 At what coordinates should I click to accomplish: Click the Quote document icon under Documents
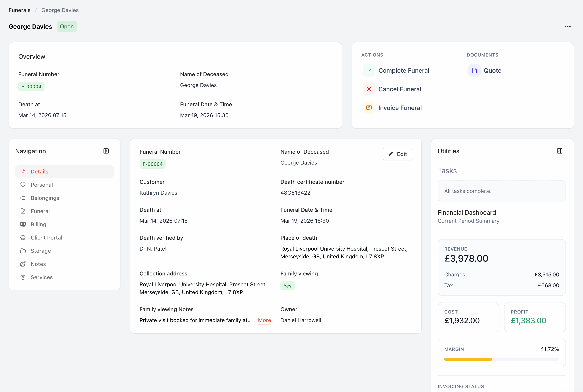(x=474, y=70)
